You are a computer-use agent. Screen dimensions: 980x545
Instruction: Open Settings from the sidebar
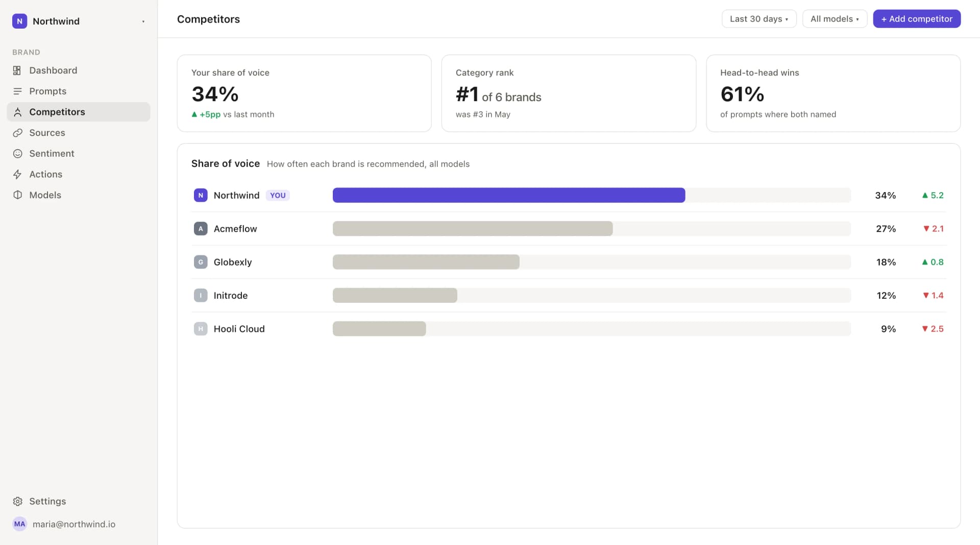point(79,502)
